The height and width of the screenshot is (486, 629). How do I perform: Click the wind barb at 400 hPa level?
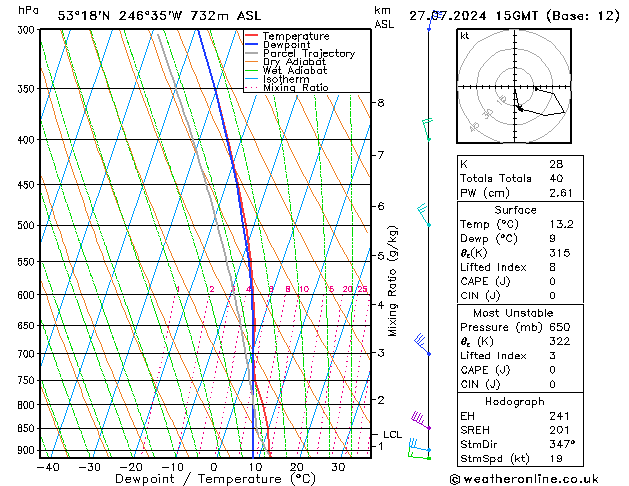point(427,128)
